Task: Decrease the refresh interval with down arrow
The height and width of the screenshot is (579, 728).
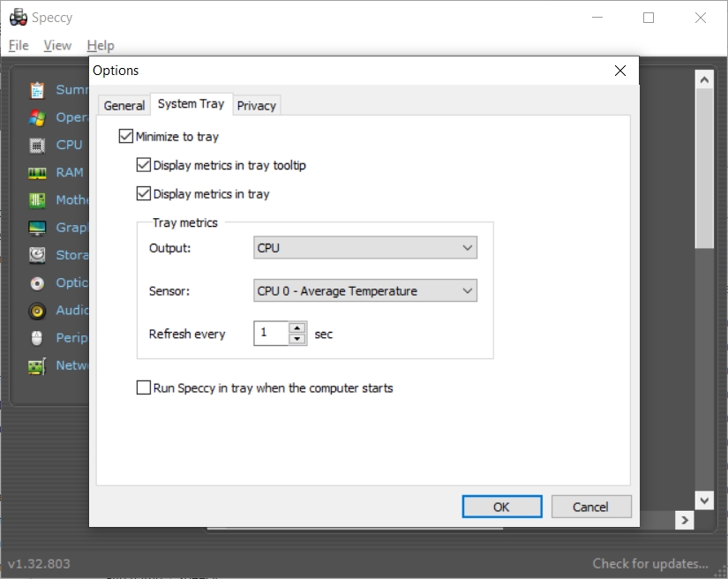Action: [297, 339]
